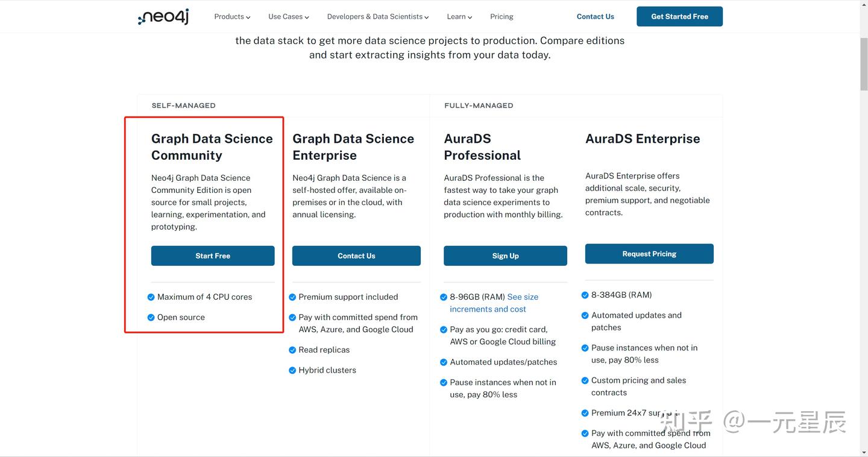Open the Pricing menu item

502,17
